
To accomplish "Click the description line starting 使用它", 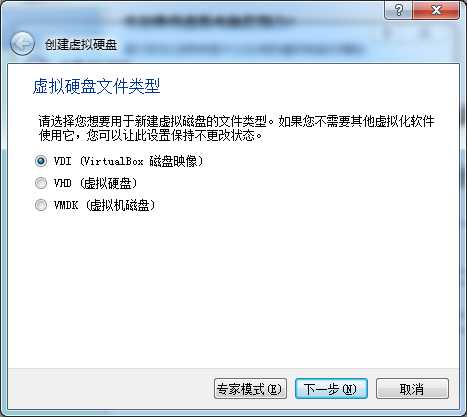I will tap(151, 135).
